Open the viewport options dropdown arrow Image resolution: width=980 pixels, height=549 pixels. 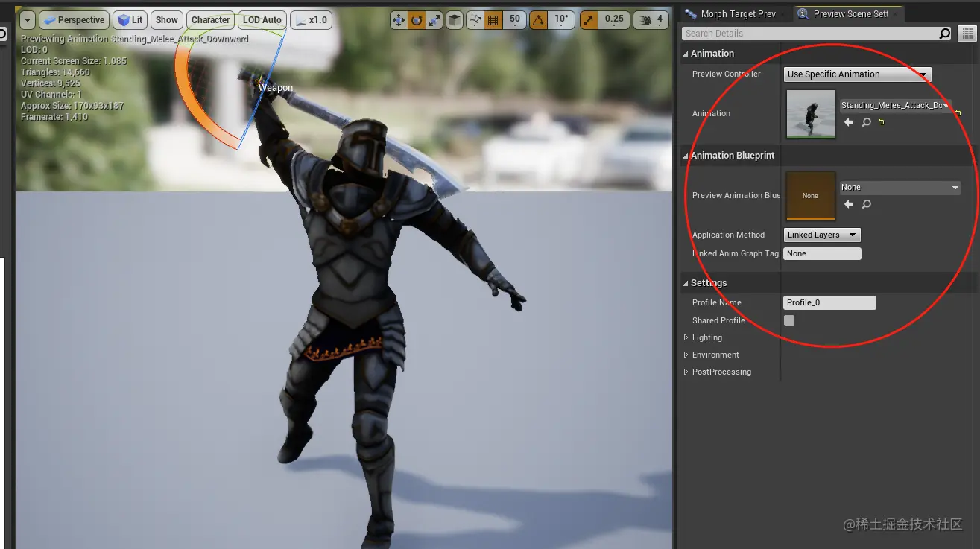(x=28, y=20)
